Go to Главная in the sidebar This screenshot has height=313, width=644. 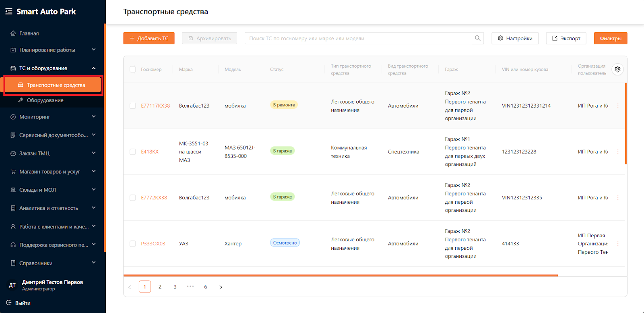[x=29, y=33]
